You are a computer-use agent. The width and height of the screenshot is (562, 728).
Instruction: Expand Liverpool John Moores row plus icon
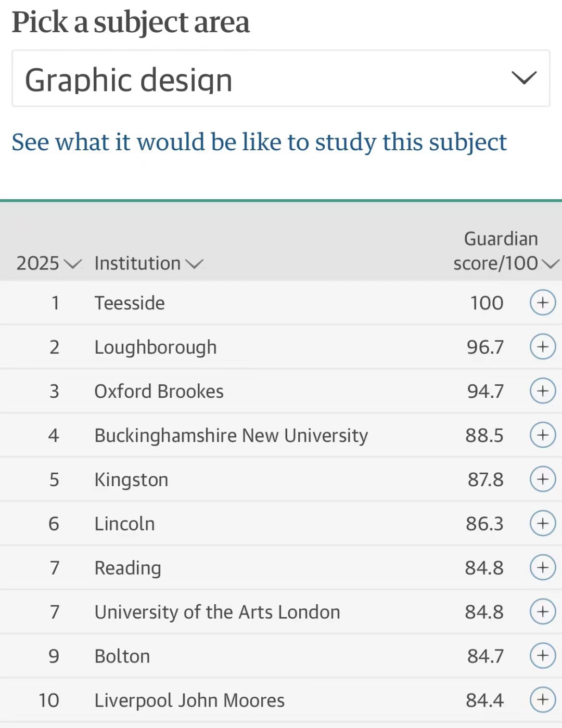click(x=543, y=700)
